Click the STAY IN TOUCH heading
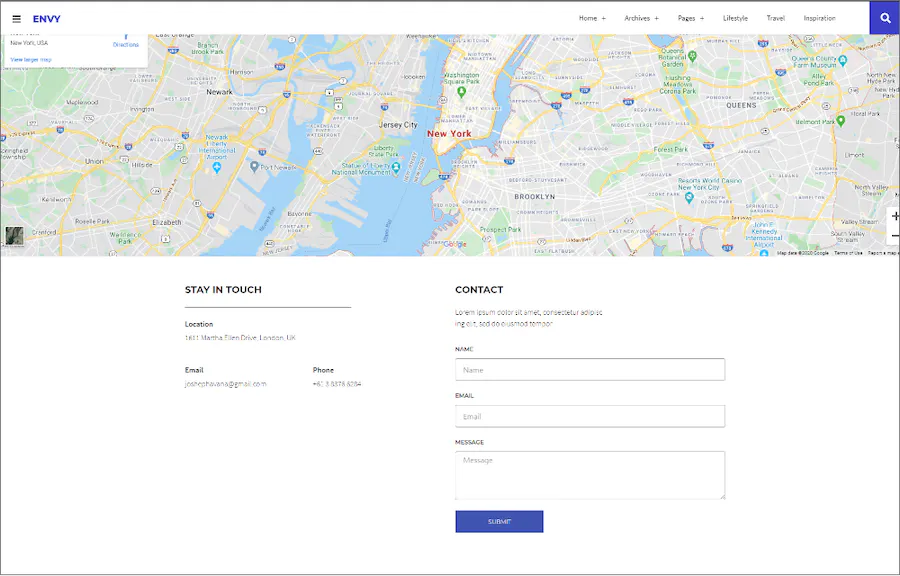This screenshot has width=900, height=576. (x=223, y=290)
